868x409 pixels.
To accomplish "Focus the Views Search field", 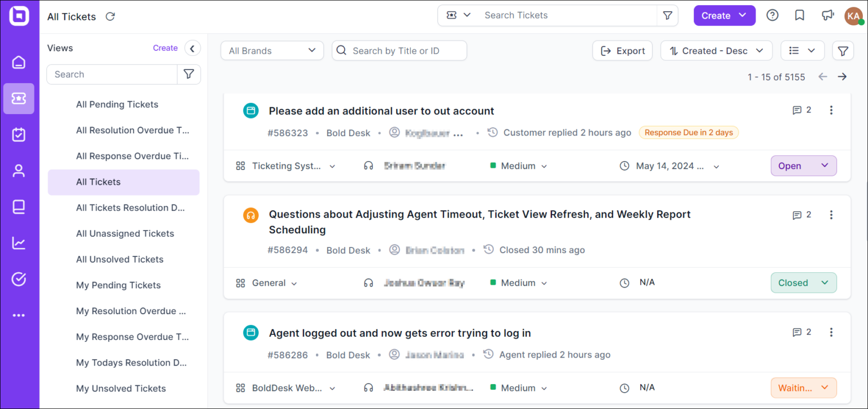I will pos(112,74).
